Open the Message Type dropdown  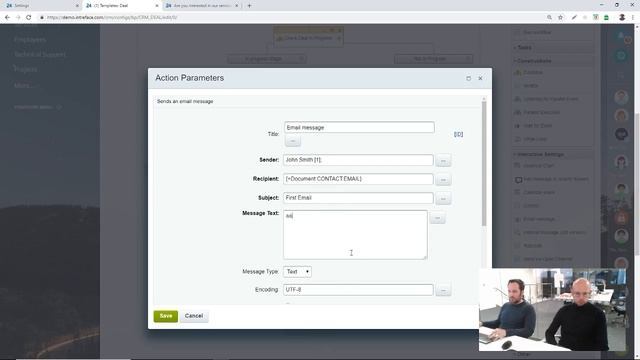pyautogui.click(x=297, y=271)
